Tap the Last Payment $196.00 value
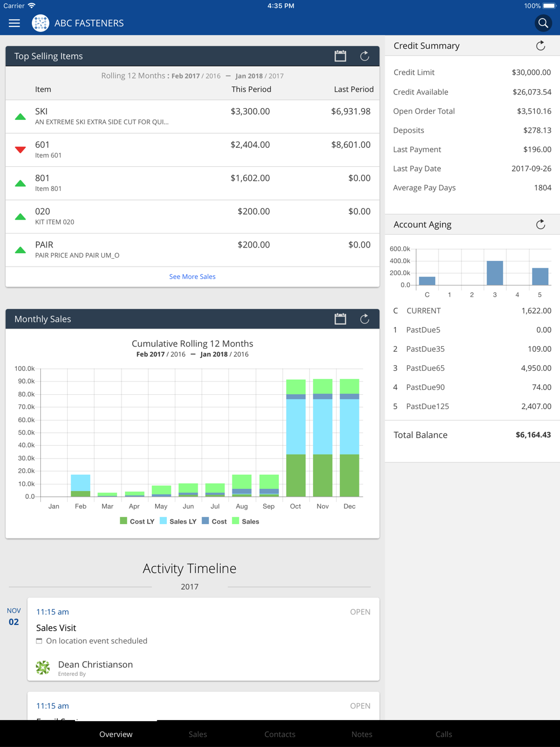560x747 pixels. point(537,150)
